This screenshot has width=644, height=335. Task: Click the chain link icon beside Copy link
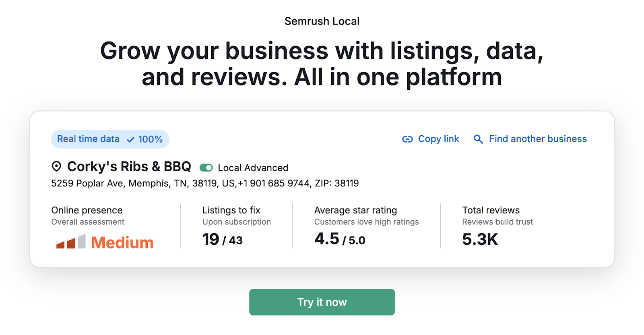tap(407, 139)
